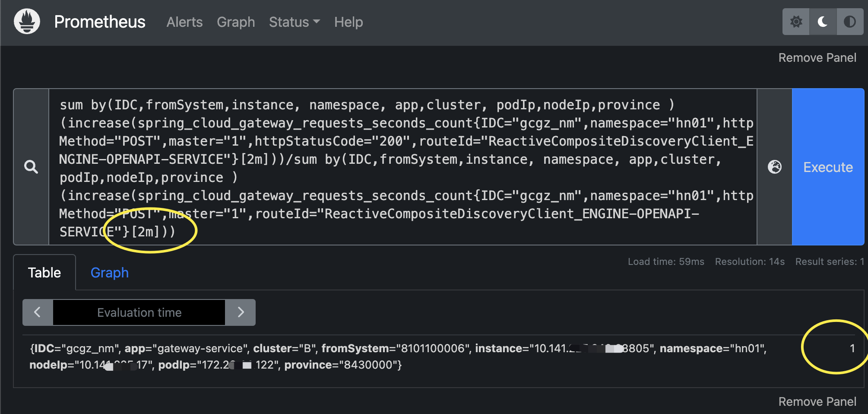868x414 pixels.
Task: Run the query with Execute
Action: (828, 167)
